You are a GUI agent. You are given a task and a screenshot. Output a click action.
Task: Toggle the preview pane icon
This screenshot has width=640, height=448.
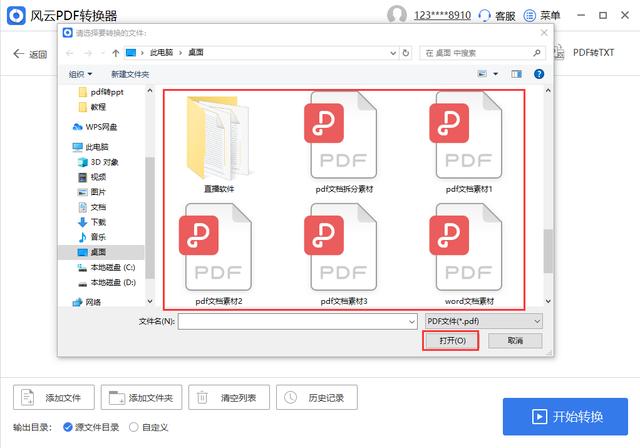516,74
